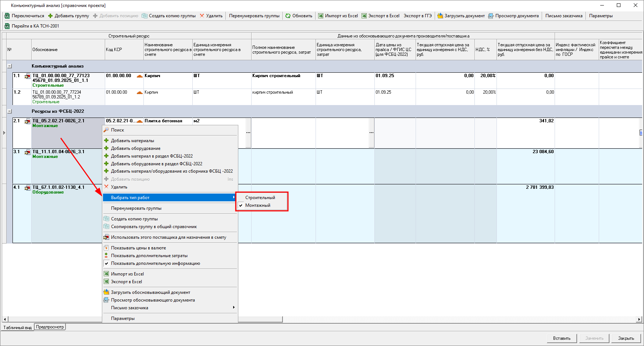
Task: Click the Перейти в КА ТСН-2001 icon
Action: [7, 26]
